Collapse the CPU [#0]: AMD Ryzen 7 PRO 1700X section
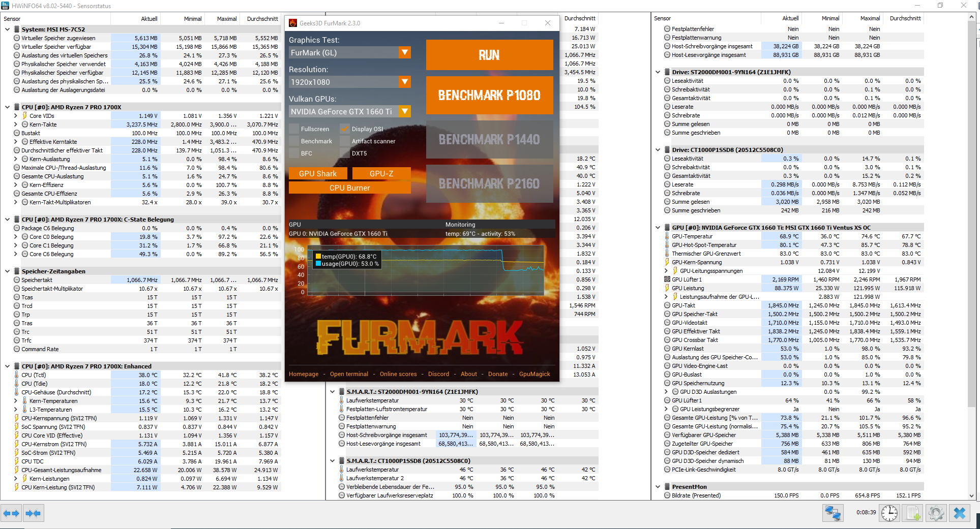This screenshot has height=529, width=980. (7, 107)
